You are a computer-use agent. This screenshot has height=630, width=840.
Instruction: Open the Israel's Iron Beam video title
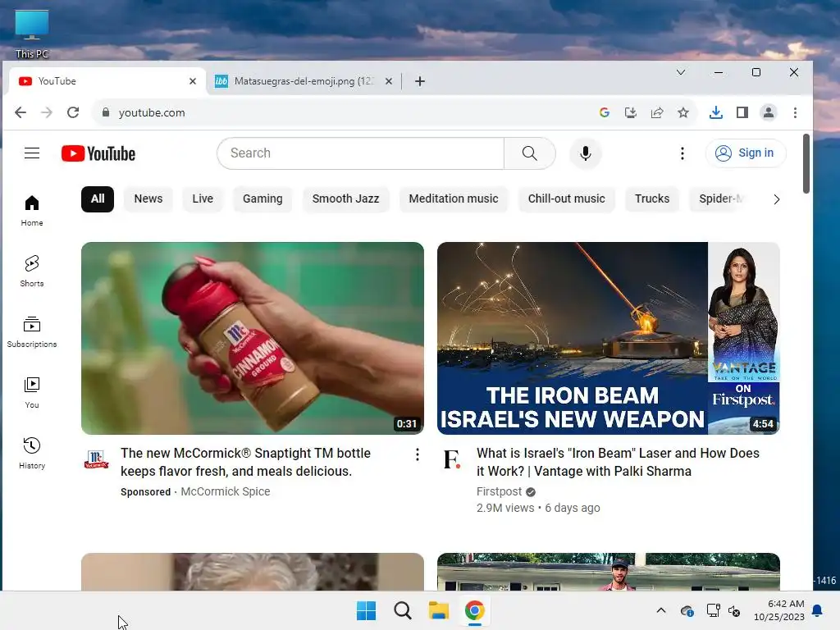618,462
